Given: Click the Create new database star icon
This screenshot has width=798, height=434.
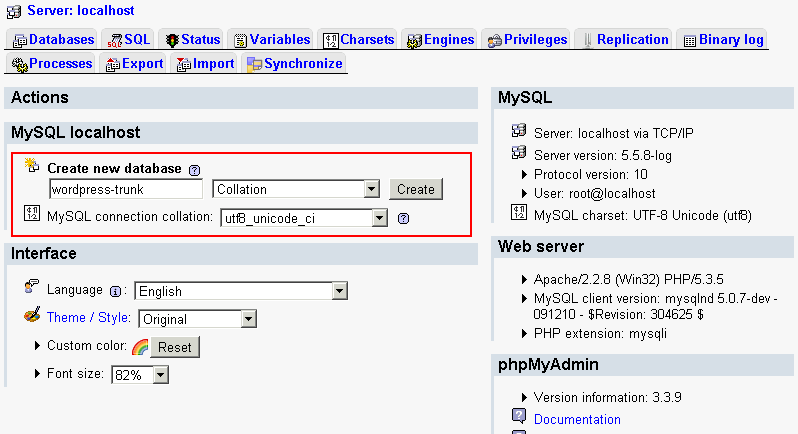Looking at the screenshot, I should point(32,165).
